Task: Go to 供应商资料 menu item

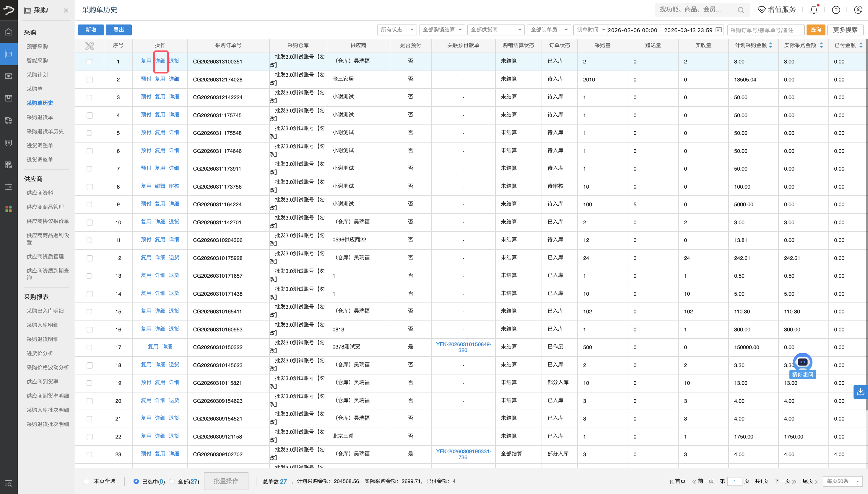Action: point(40,193)
